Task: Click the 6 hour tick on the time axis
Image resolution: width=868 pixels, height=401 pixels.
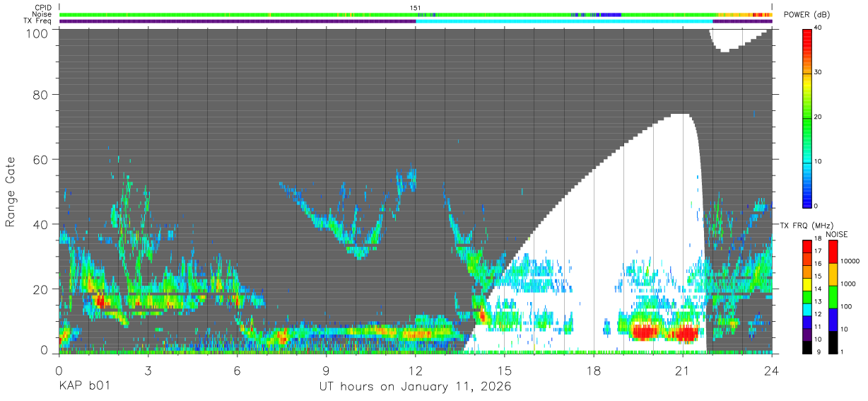Action: pos(237,371)
